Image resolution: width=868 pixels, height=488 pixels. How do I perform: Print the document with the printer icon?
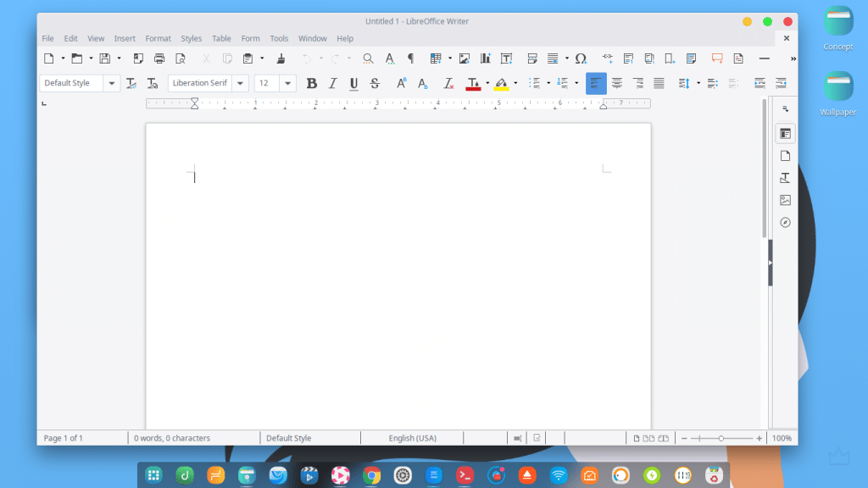click(159, 58)
